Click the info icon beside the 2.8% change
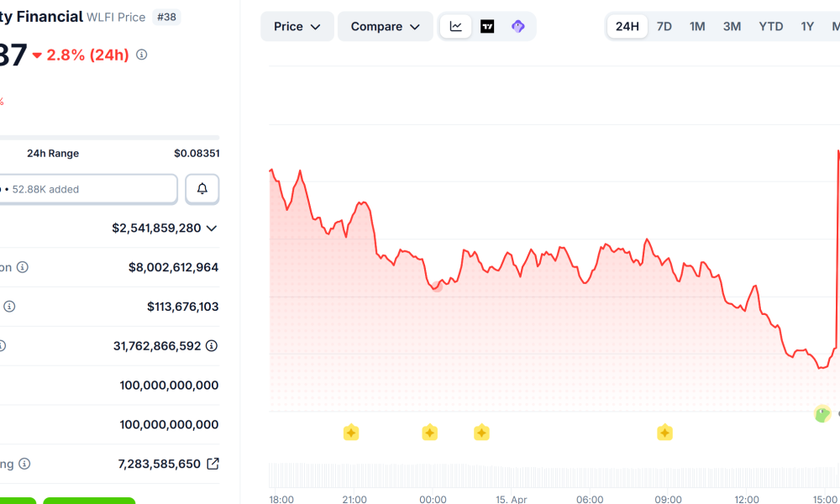 tap(140, 55)
